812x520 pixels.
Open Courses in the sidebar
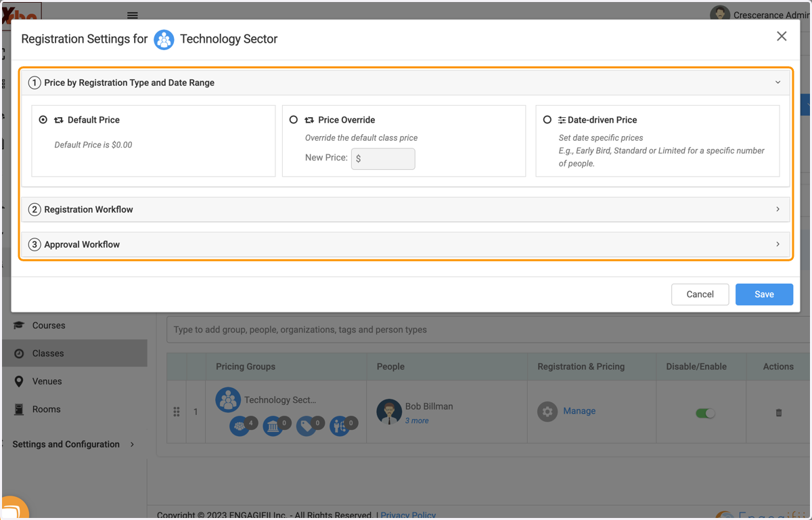click(49, 326)
